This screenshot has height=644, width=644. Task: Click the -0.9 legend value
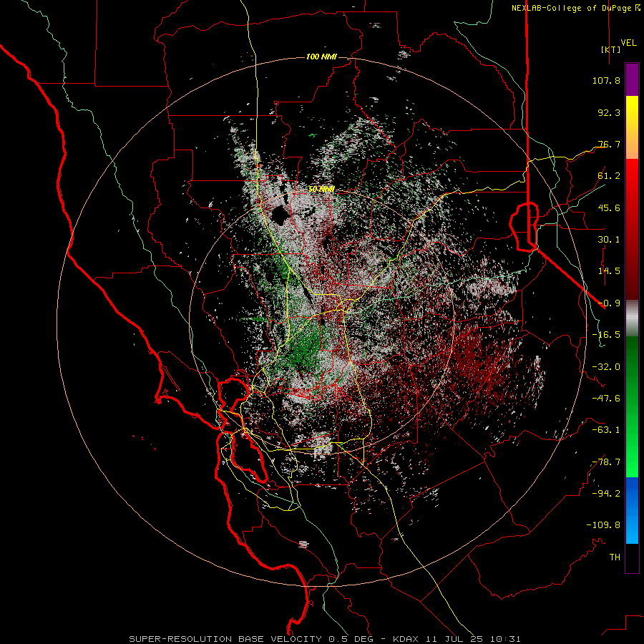tap(609, 303)
